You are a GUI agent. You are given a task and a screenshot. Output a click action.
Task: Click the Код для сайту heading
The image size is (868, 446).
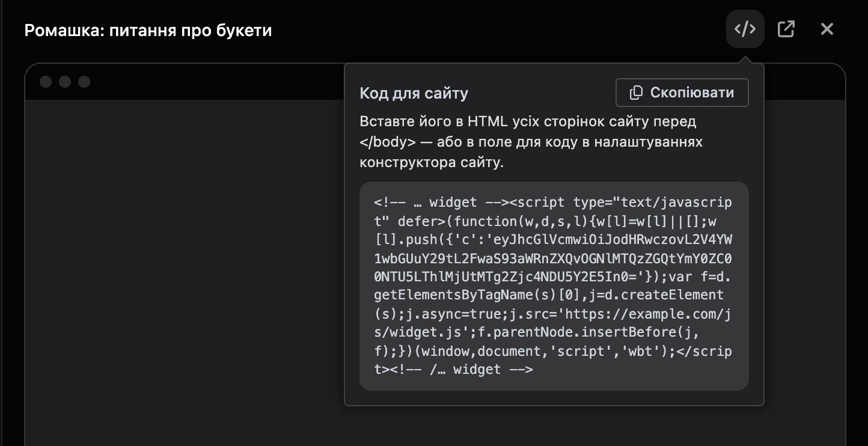(414, 93)
